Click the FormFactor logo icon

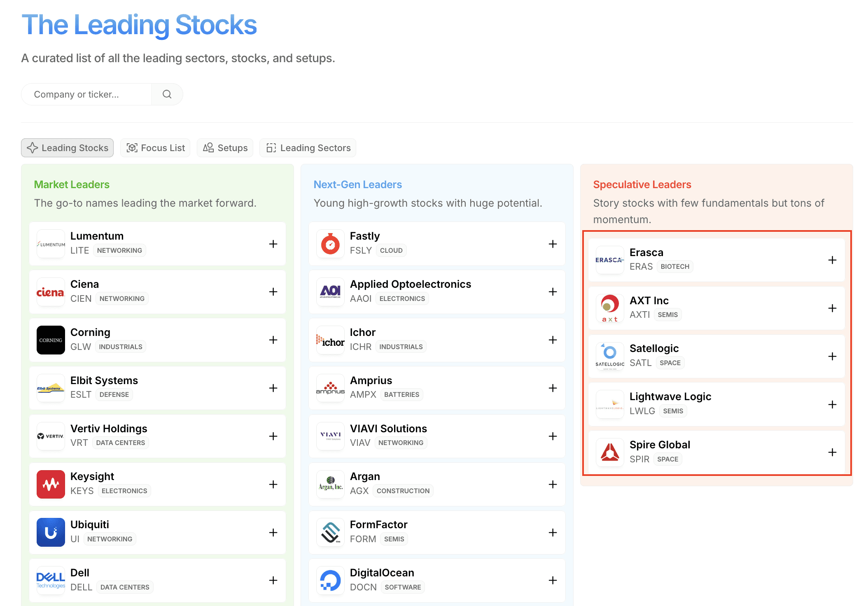(330, 532)
